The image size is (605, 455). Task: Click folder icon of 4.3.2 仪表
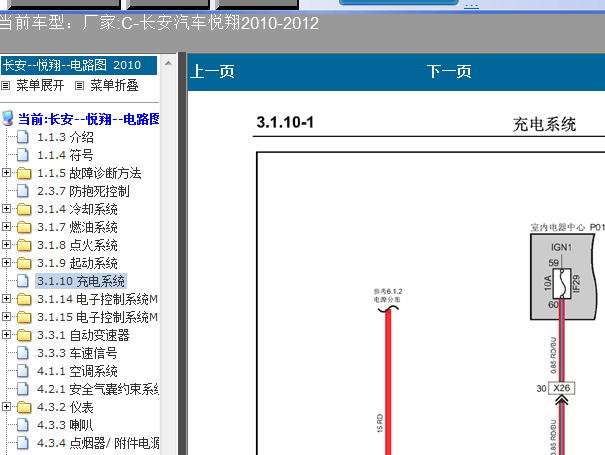tap(24, 407)
